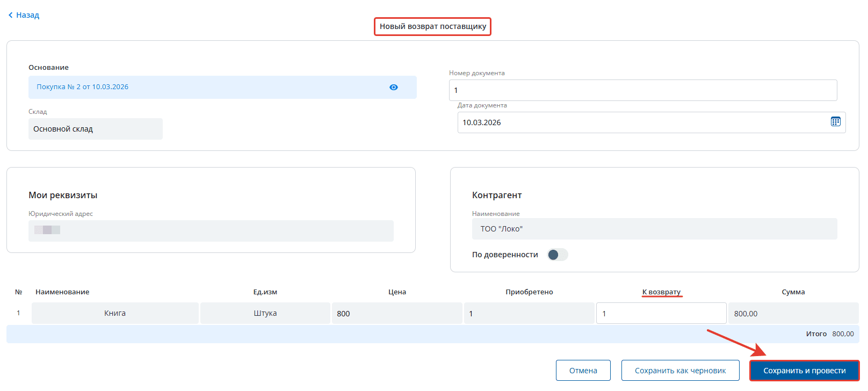Go back via the Назад link

tap(27, 16)
